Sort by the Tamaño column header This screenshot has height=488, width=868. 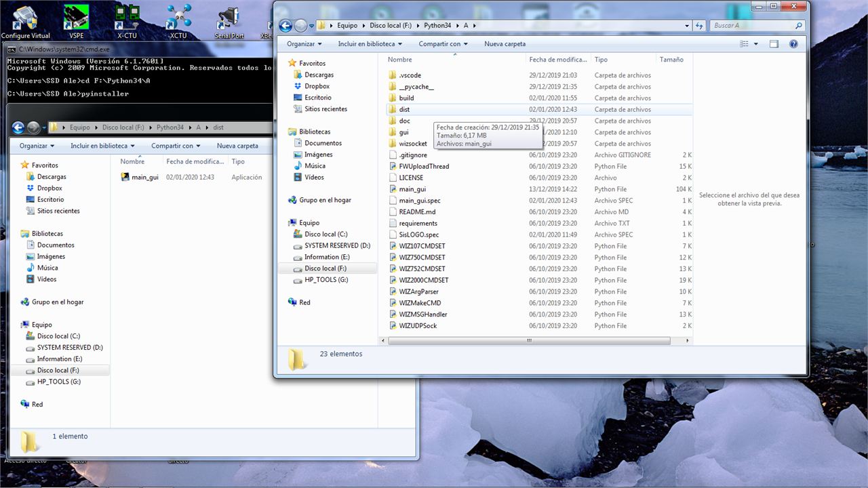pos(671,60)
